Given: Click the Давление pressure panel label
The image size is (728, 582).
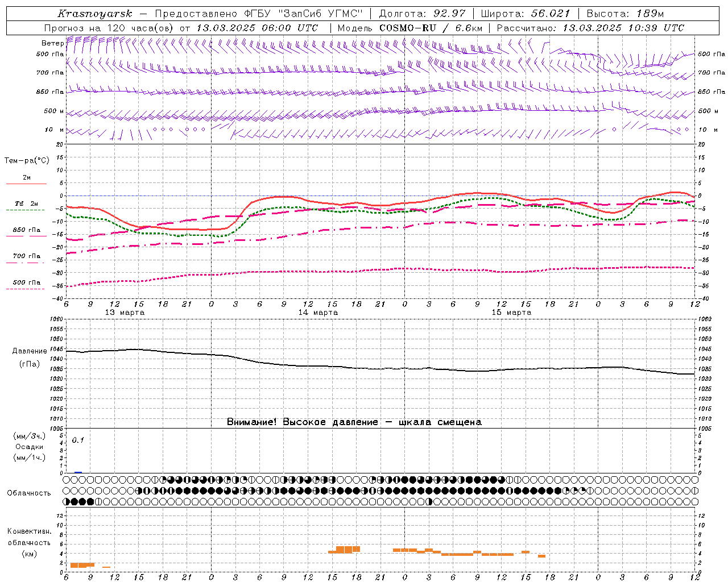Looking at the screenshot, I should (x=30, y=351).
